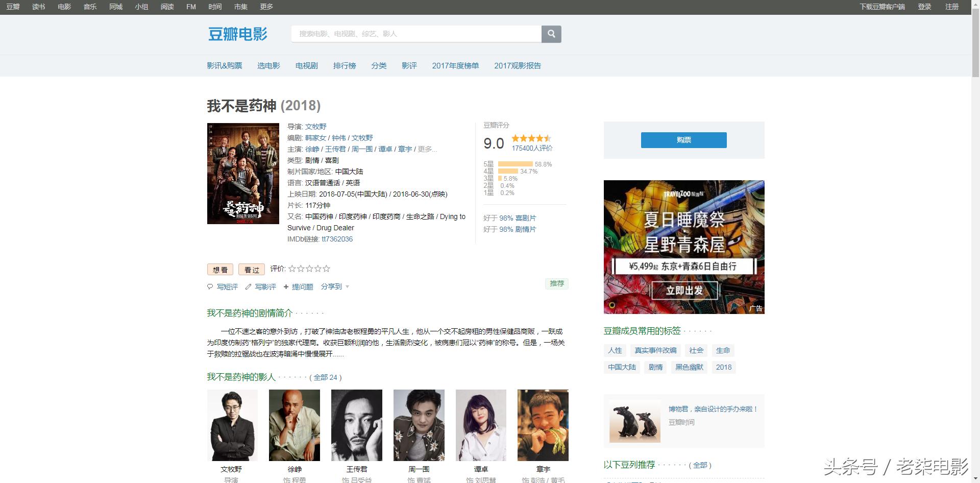Expand more cast via 更多...

coord(427,149)
